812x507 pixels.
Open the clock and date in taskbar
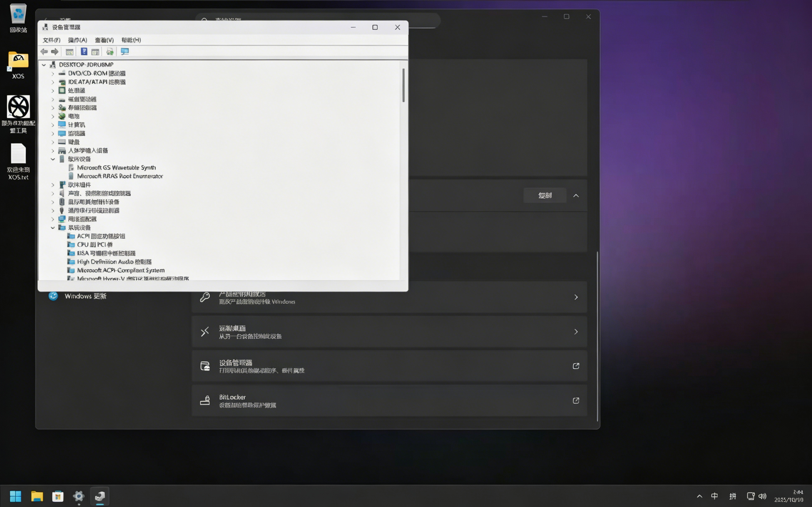point(789,496)
